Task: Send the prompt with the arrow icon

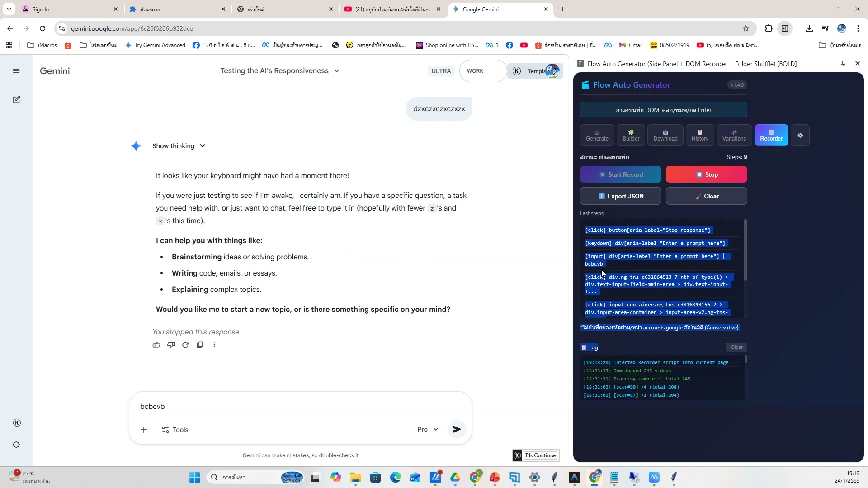Action: (457, 429)
